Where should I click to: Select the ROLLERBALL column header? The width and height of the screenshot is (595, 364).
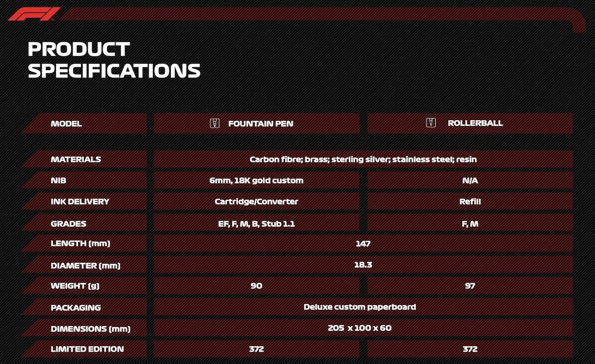click(470, 123)
